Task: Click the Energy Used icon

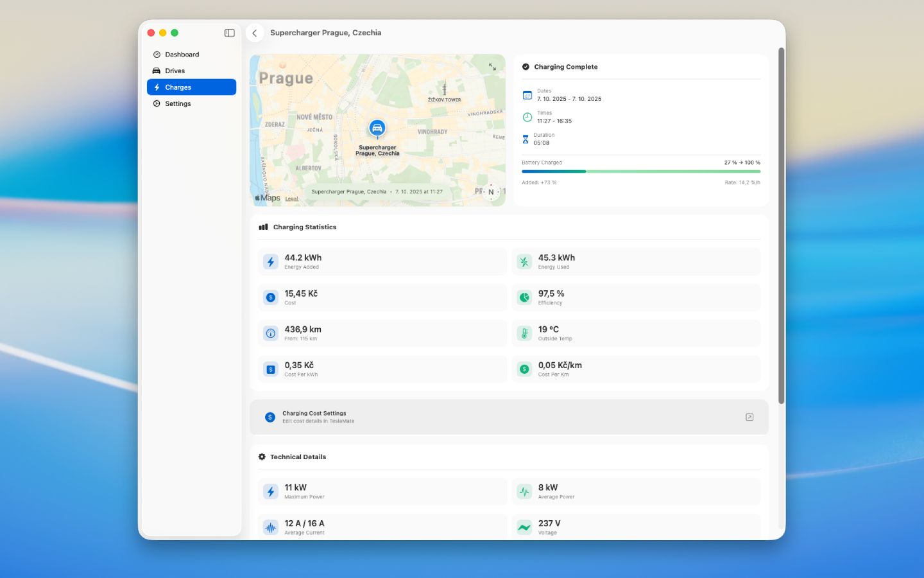Action: coord(524,261)
